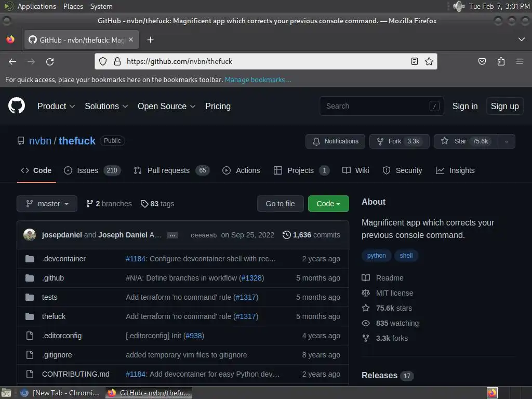Bookmark this page with the star icon
Screen dimensions: 532x399
tap(429, 61)
